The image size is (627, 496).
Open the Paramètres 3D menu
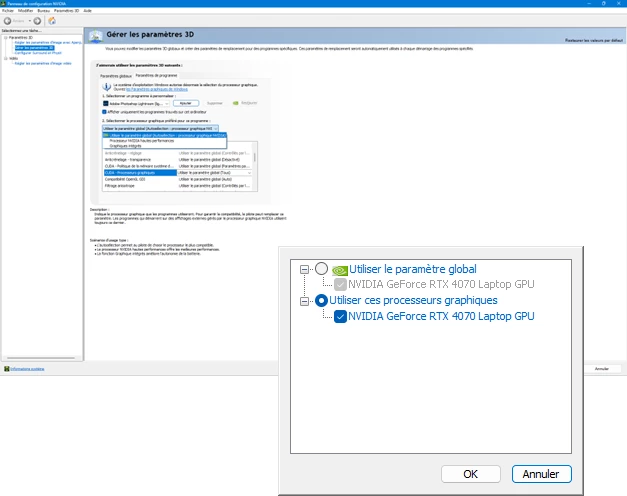click(66, 11)
